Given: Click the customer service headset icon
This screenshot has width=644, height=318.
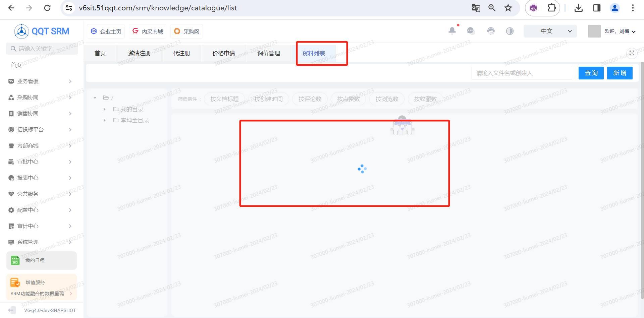Looking at the screenshot, I should coord(491,31).
